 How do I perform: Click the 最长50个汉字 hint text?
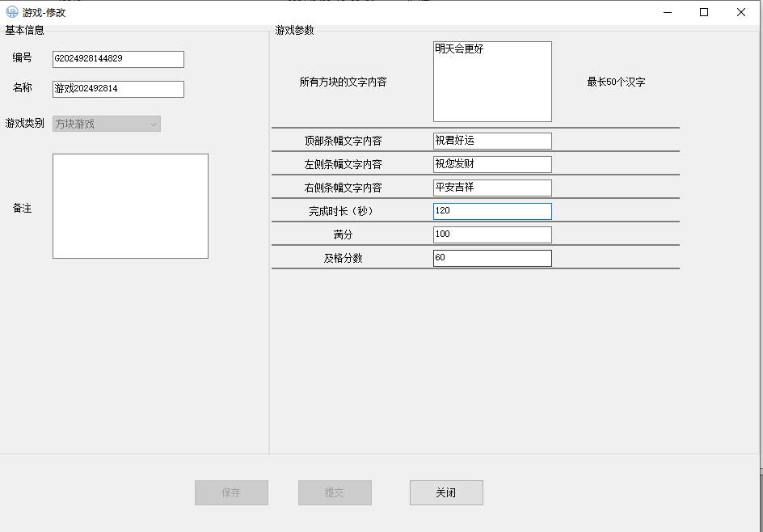pyautogui.click(x=616, y=82)
